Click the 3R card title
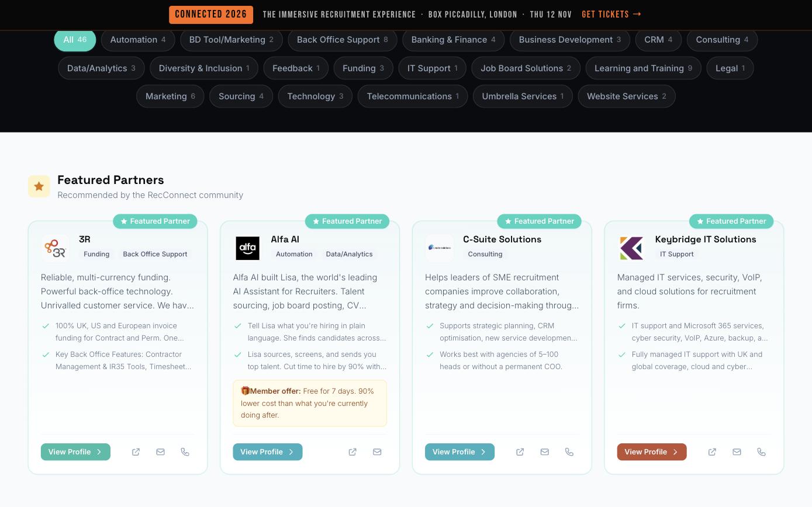 click(85, 239)
